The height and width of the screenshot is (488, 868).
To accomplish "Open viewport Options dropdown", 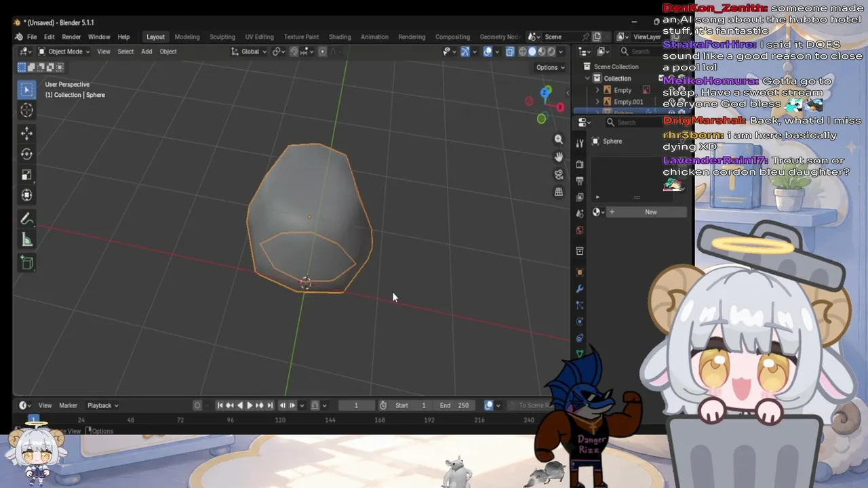I will 550,67.
